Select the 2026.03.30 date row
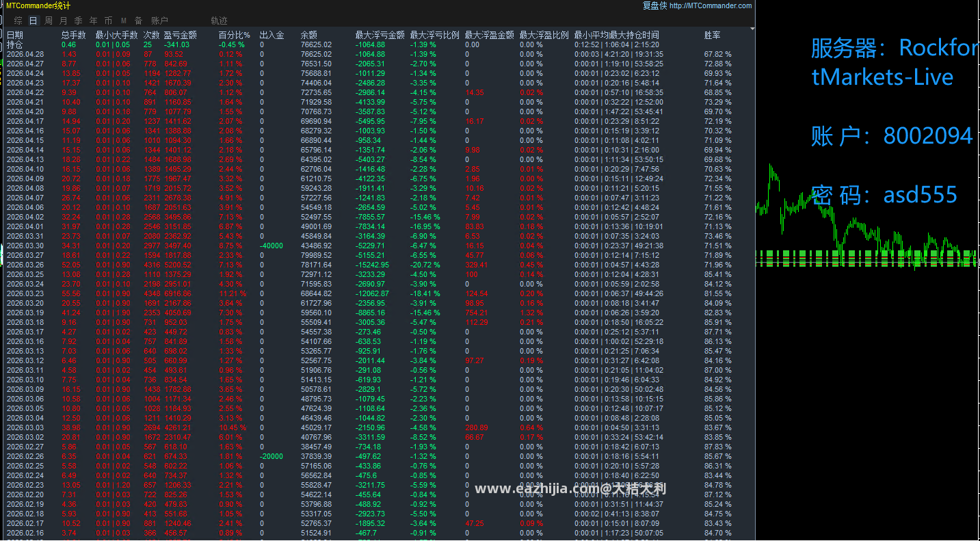The width and height of the screenshot is (980, 541). 25,246
